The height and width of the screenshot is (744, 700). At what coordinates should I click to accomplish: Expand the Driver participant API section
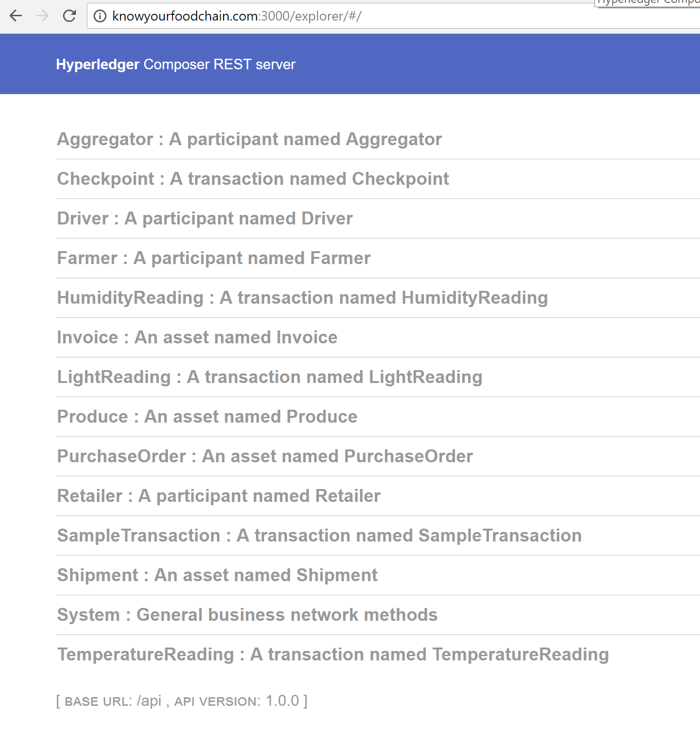click(204, 218)
